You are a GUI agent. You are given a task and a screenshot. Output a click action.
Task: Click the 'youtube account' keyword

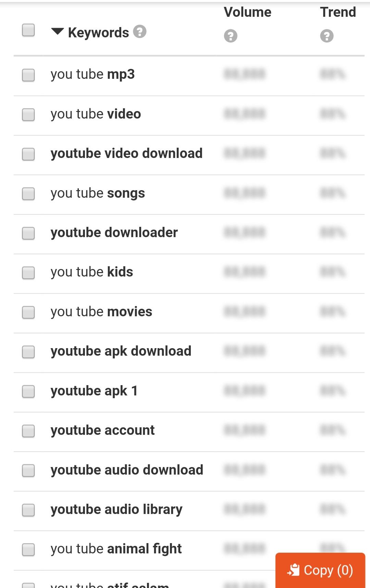point(102,430)
